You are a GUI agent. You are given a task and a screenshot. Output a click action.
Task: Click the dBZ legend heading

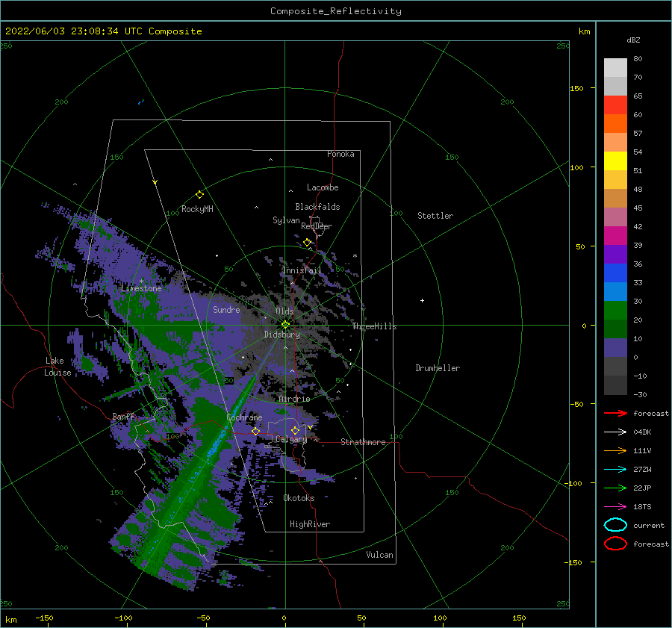tap(633, 40)
